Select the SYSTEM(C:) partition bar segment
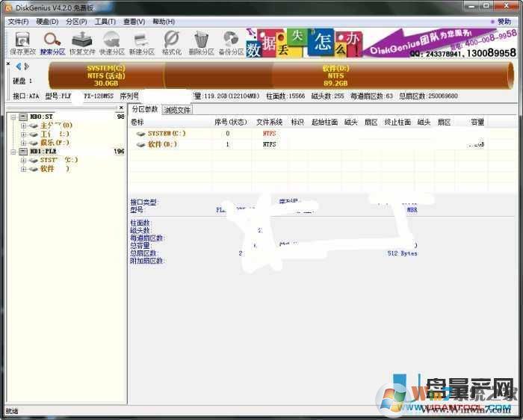This screenshot has width=523, height=420. [105, 75]
